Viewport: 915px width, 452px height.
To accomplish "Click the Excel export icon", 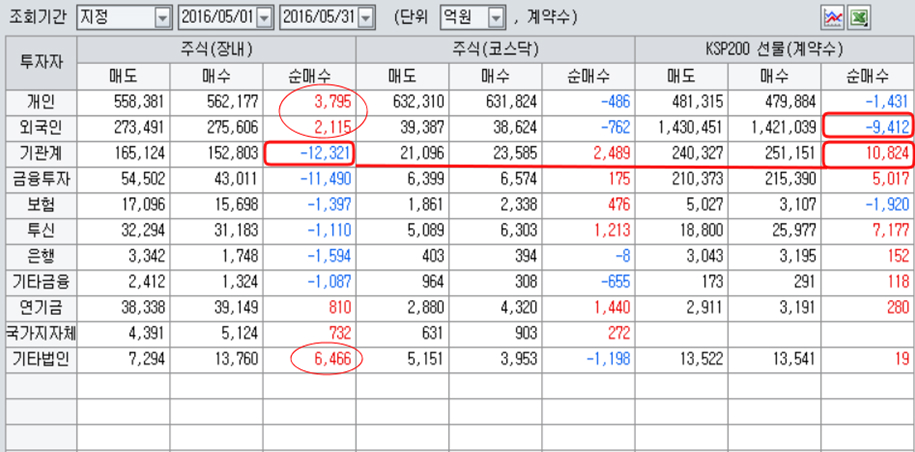I will tap(859, 17).
